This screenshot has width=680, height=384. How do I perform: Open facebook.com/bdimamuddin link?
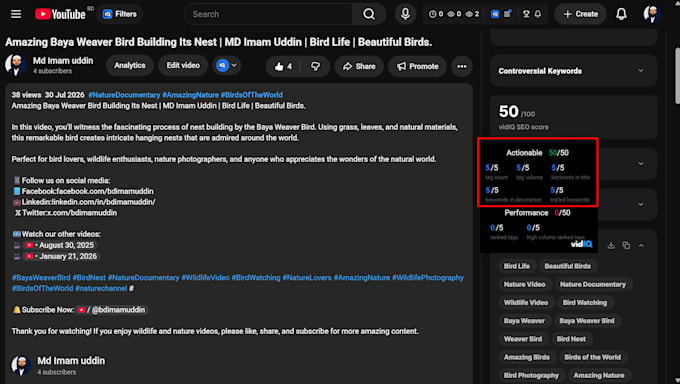pos(105,191)
